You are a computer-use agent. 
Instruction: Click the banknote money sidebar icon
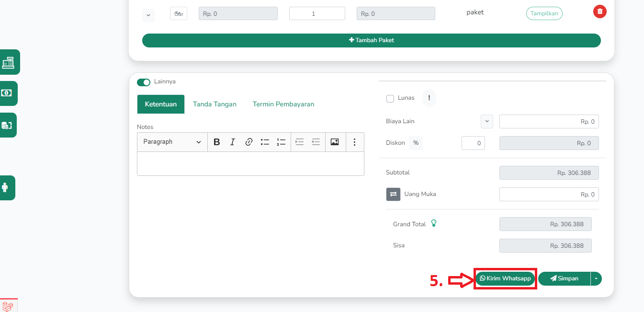pos(7,93)
